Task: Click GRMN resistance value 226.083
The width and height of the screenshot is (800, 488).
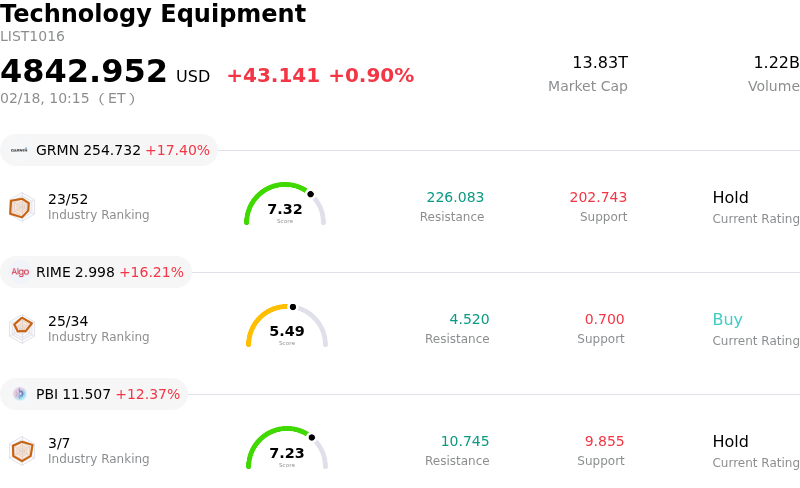Action: (455, 198)
